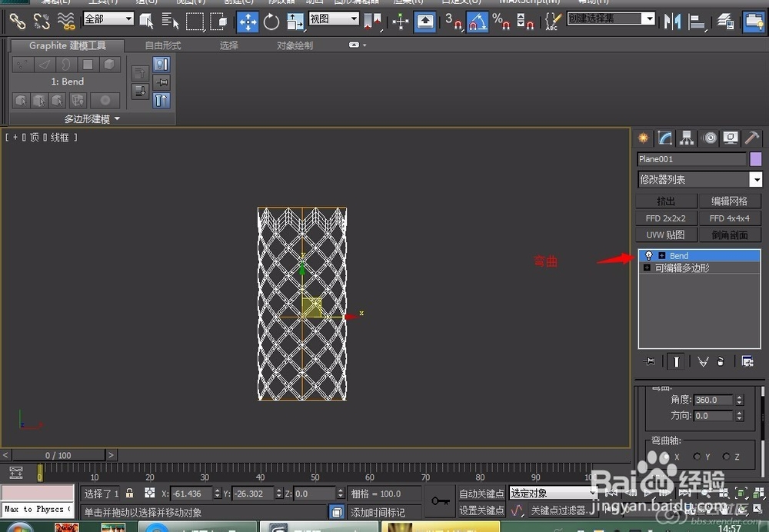This screenshot has width=769, height=532.
Task: Click the 挤出 modifier button
Action: (x=666, y=201)
